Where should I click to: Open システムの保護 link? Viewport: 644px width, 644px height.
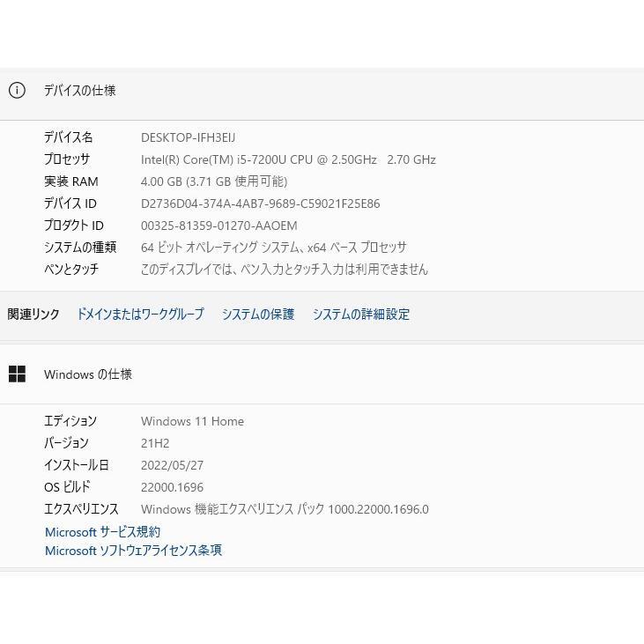[x=258, y=315]
